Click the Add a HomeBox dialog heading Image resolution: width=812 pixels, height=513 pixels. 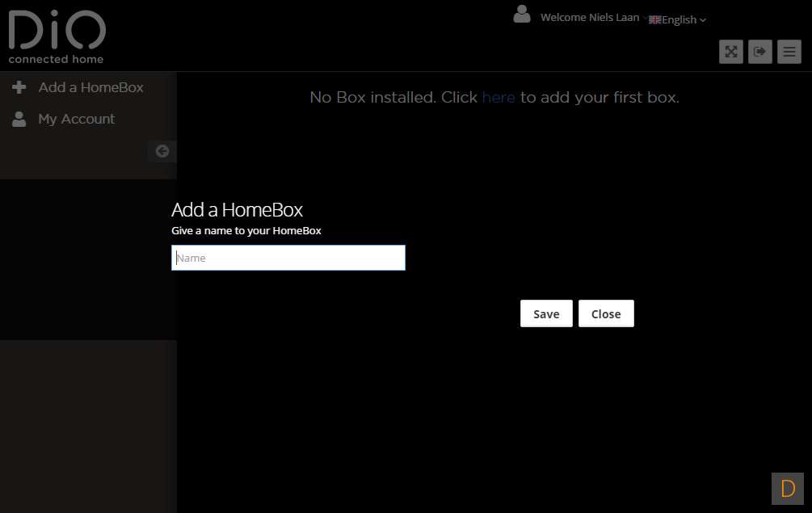[237, 210]
